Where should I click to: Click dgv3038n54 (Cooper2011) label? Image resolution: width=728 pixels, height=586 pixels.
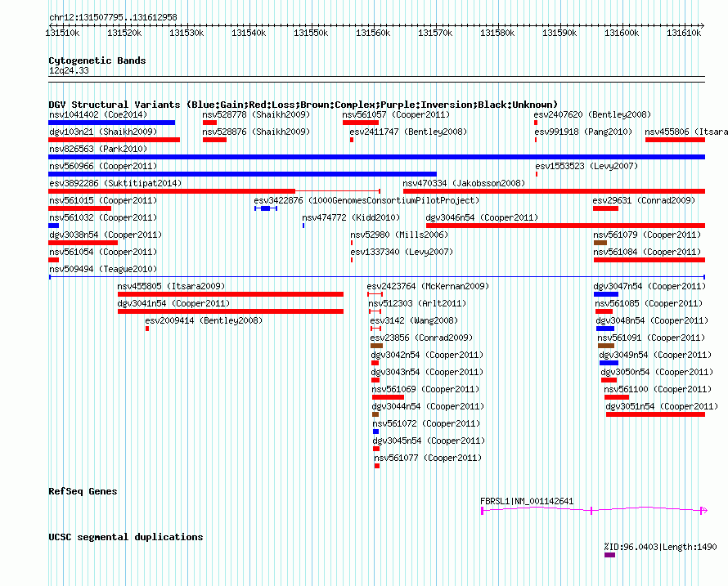106,235
